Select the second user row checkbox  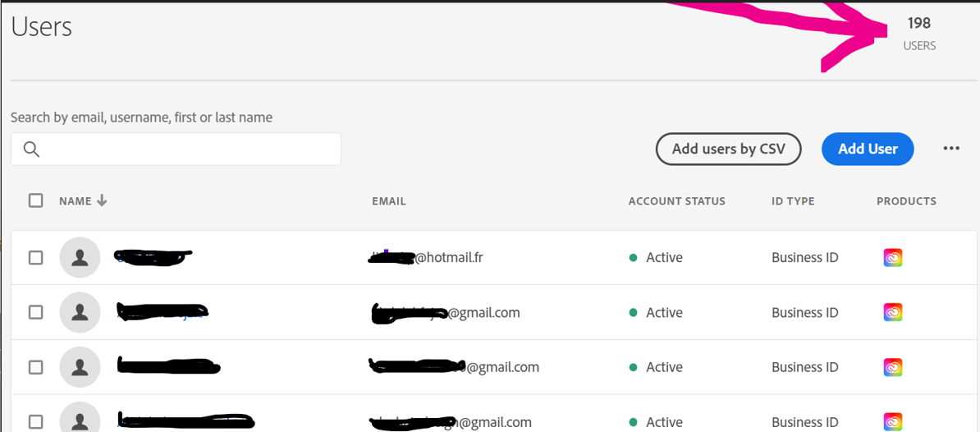pos(36,313)
